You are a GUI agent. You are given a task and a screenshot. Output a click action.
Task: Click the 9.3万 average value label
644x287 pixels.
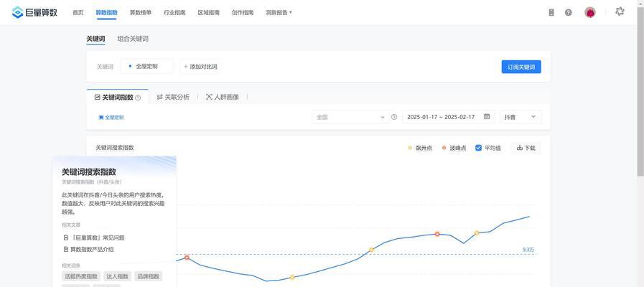click(528, 250)
